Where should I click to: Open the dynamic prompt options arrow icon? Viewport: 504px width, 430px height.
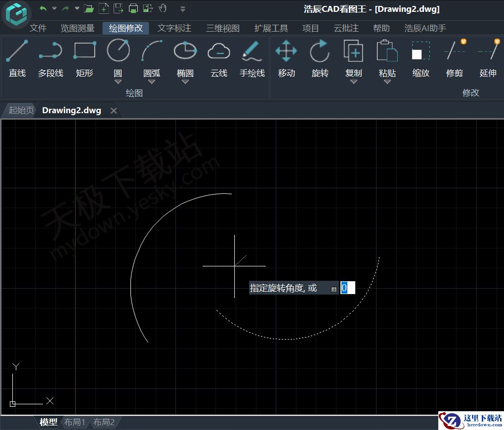[x=334, y=290]
